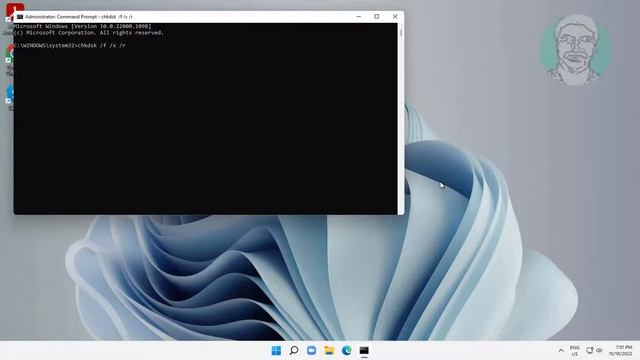Open the Windows Start menu
Viewport: 640px width, 360px height.
276,351
